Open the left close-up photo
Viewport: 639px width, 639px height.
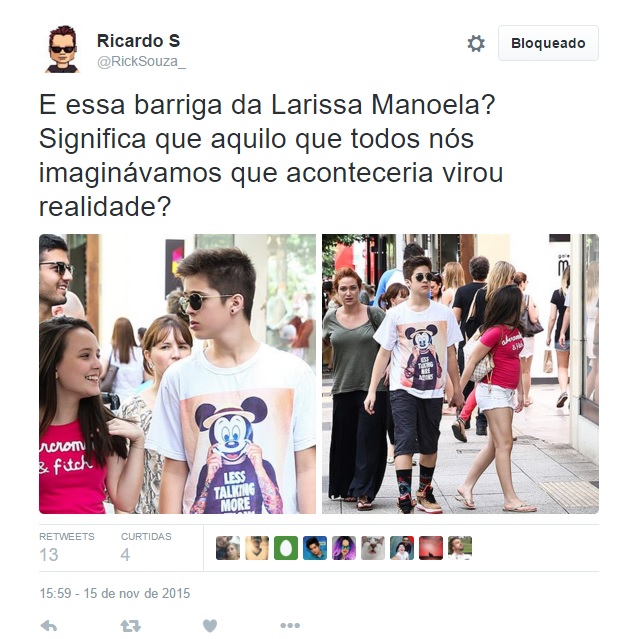pyautogui.click(x=177, y=374)
